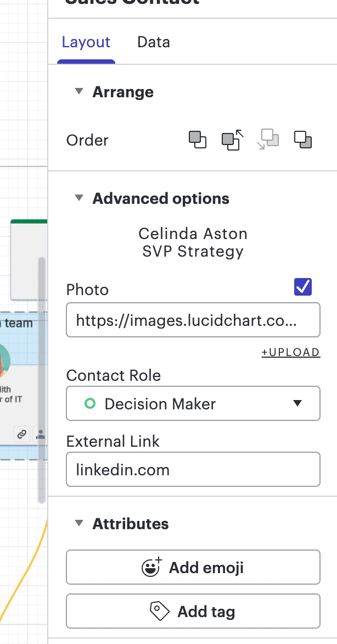Click the External Link input field

[193, 470]
